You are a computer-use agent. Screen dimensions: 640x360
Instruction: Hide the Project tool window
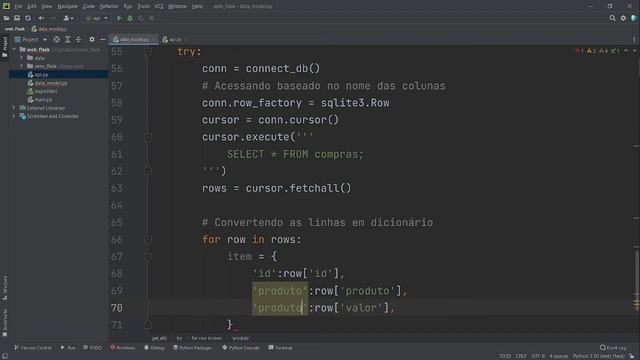coord(103,40)
